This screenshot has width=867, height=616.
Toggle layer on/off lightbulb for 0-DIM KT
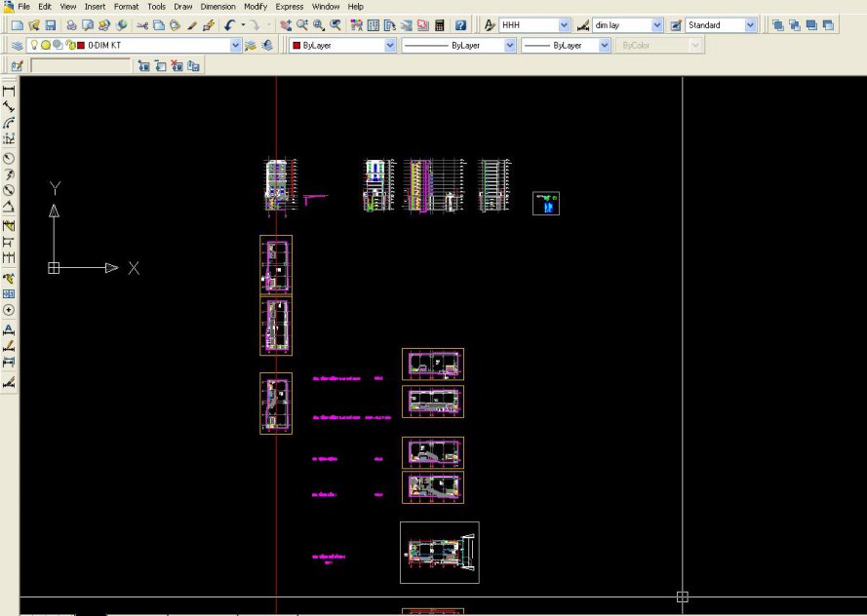click(33, 46)
